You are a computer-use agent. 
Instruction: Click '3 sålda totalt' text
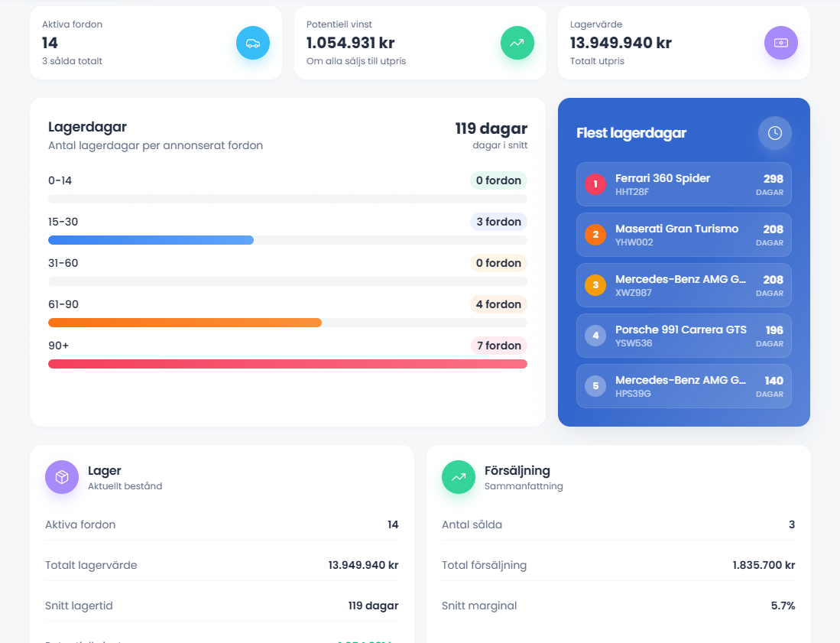(x=73, y=61)
